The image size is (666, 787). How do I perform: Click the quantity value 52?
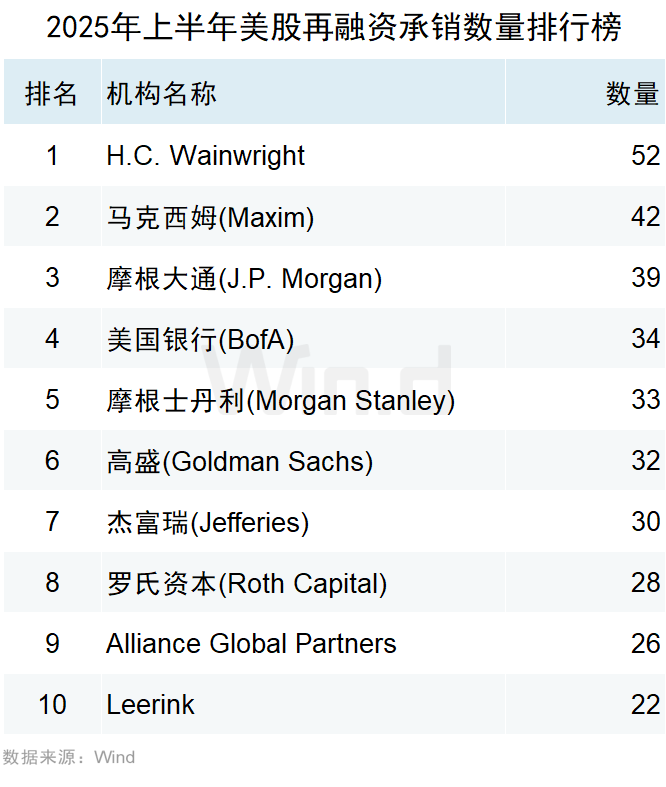click(645, 156)
